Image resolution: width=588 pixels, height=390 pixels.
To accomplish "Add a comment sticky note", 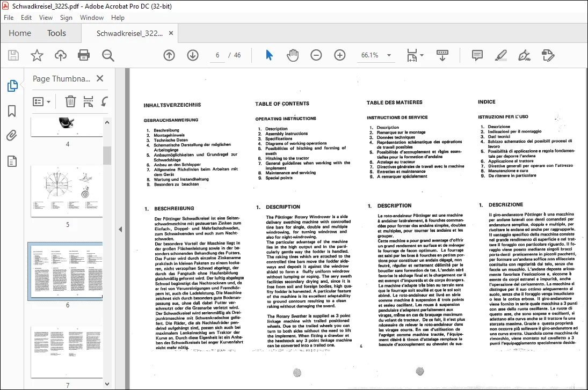I will [x=477, y=55].
